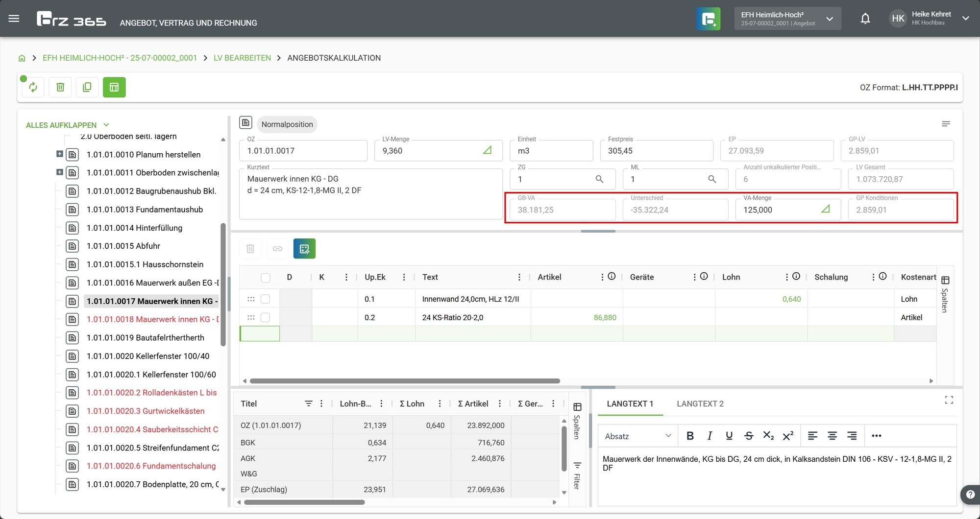Expand tree node 1.01.01.0010 Planum herstellen
980x519 pixels.
(x=60, y=154)
